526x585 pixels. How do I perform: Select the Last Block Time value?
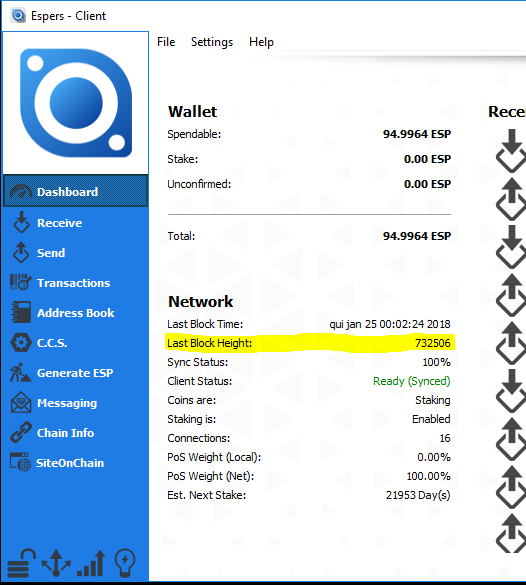pyautogui.click(x=389, y=324)
